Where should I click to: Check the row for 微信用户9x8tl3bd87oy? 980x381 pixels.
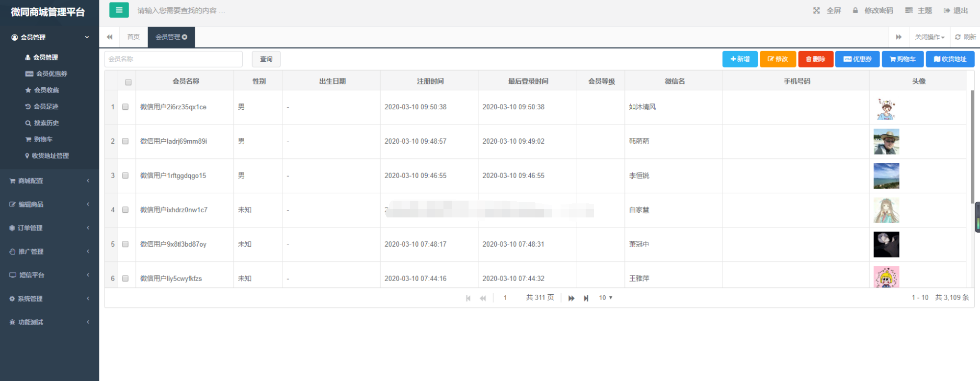[x=126, y=244]
